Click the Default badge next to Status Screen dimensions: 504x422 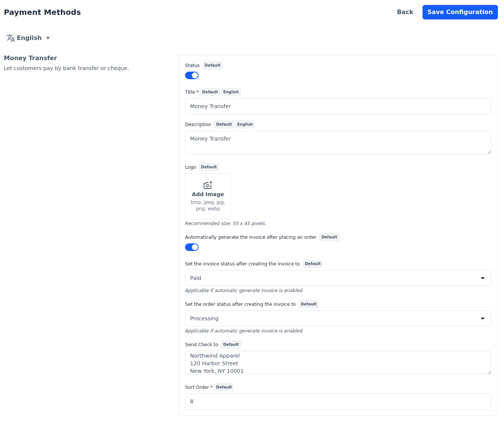click(212, 66)
